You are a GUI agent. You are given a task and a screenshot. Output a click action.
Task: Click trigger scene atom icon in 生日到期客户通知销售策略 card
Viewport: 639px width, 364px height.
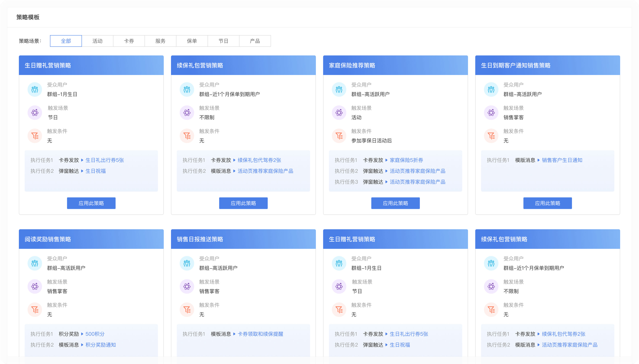coord(491,113)
